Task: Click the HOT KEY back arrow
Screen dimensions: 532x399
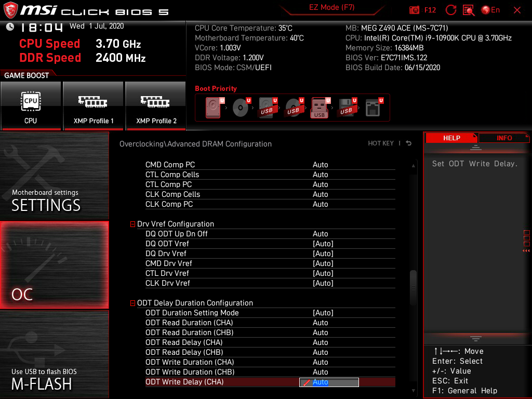Action: click(x=408, y=143)
